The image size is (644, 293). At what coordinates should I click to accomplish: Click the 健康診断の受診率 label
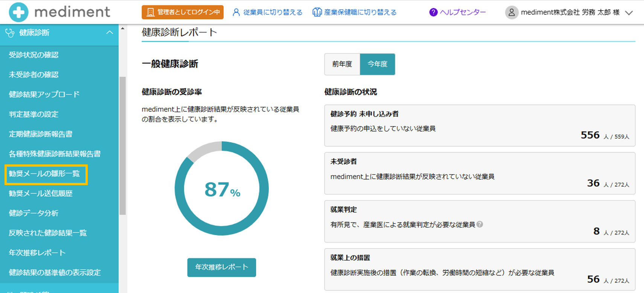172,92
